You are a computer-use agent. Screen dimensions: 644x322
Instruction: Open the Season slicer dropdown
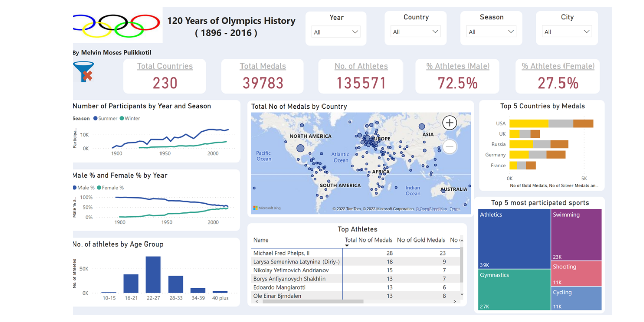click(x=511, y=31)
